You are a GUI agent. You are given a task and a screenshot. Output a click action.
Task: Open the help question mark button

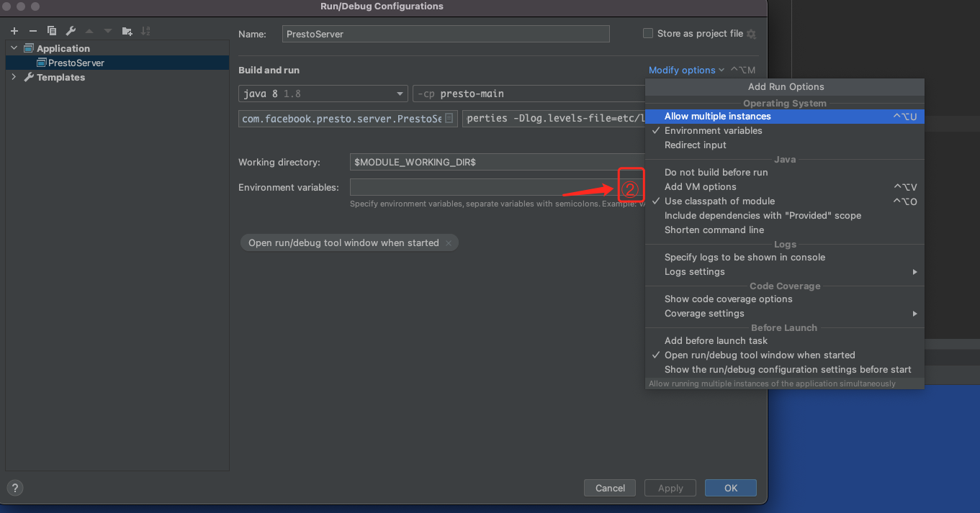point(15,488)
